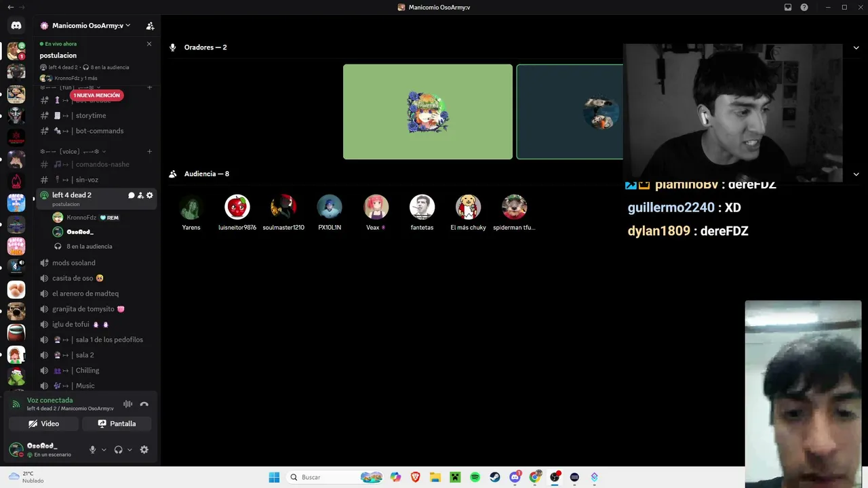Jump to 1 NUEVA MENCIÓN
Viewport: 868px width, 488px height.
coord(97,96)
